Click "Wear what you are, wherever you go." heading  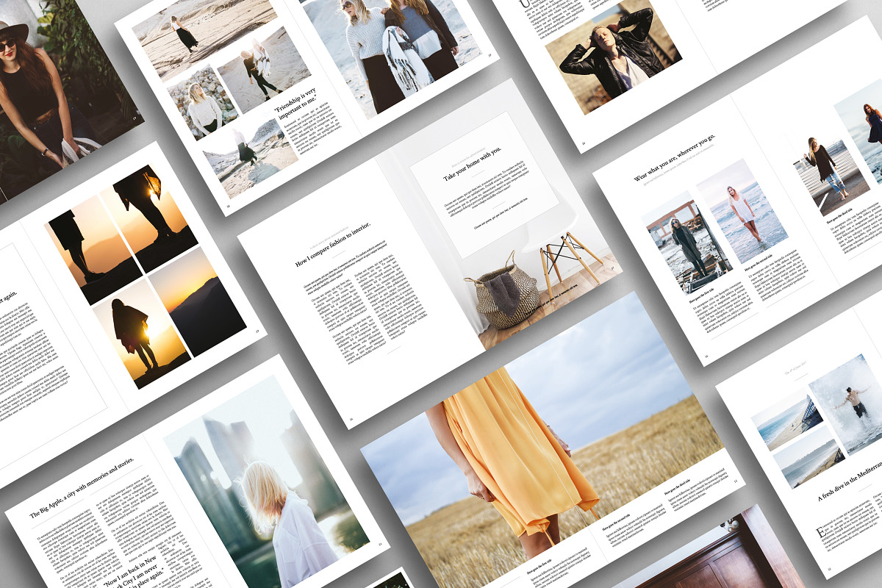coord(675,157)
